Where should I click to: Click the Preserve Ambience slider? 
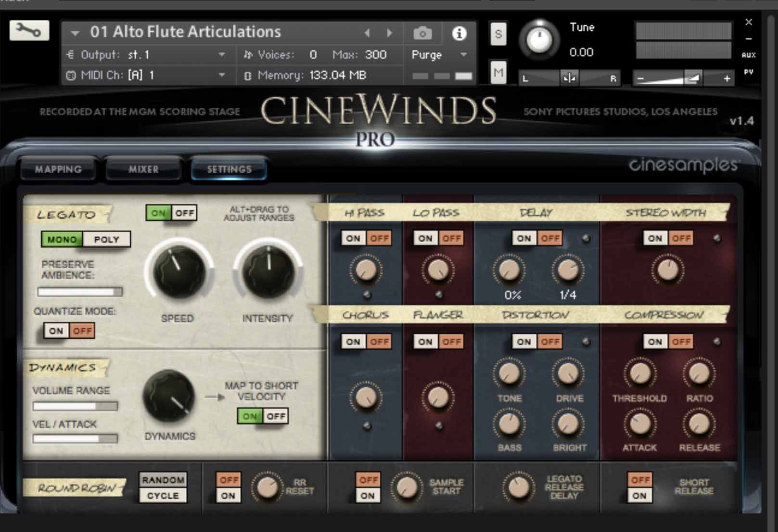(x=79, y=291)
